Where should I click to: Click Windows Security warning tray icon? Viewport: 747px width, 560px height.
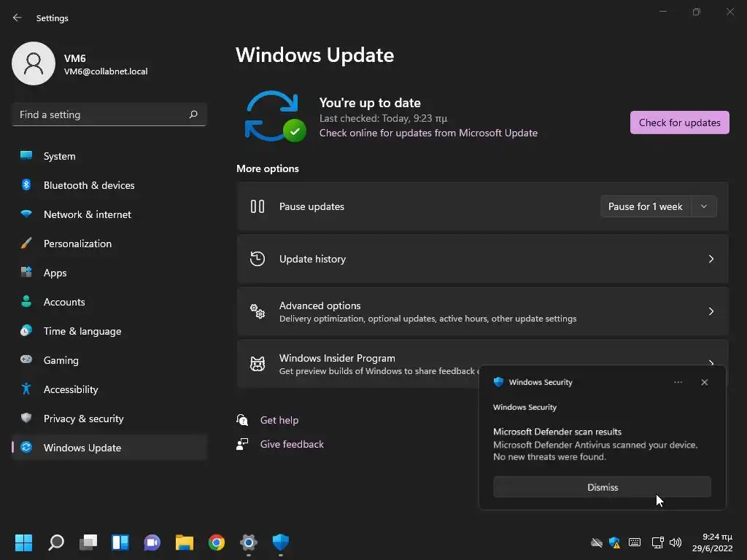(614, 542)
